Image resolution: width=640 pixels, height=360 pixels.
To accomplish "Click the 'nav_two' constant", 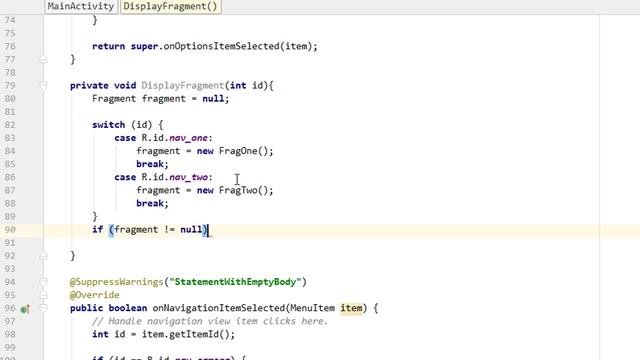I will click(x=188, y=177).
